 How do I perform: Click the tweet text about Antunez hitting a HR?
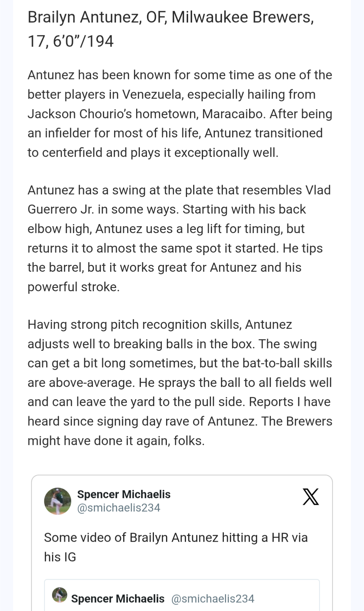click(x=175, y=538)
